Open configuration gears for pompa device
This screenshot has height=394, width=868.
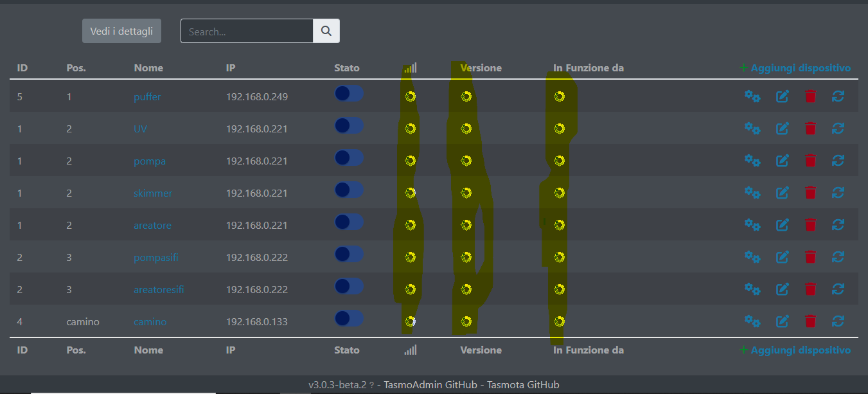point(752,161)
